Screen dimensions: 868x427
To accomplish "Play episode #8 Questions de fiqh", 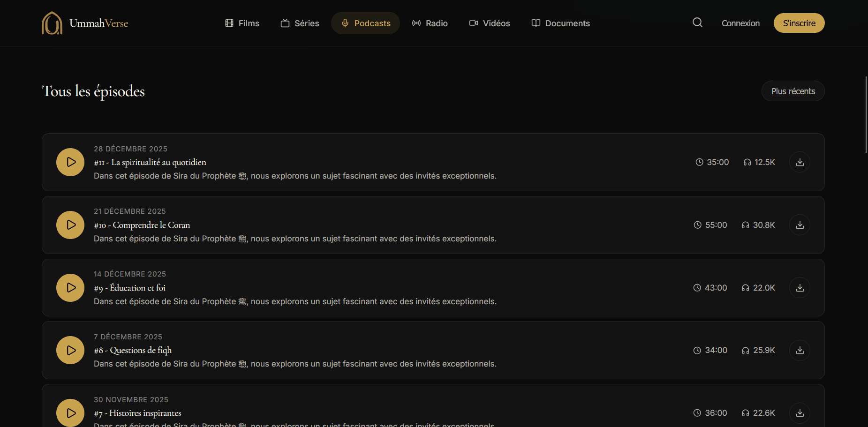I will click(x=70, y=350).
